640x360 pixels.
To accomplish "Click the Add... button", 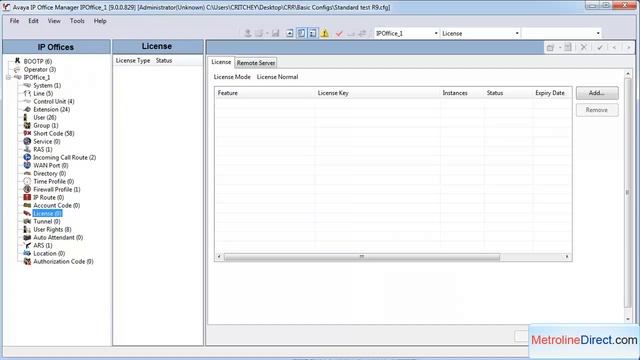I will coord(597,93).
